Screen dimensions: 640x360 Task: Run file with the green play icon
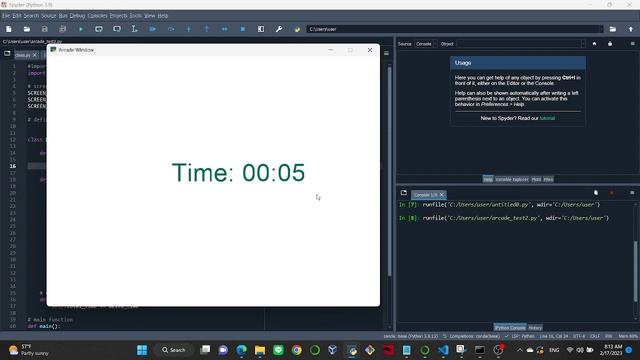pyautogui.click(x=81, y=29)
